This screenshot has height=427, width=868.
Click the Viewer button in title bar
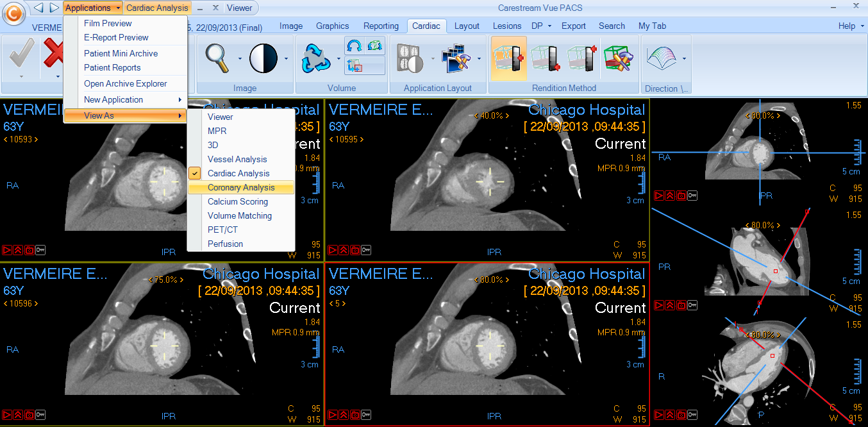240,8
